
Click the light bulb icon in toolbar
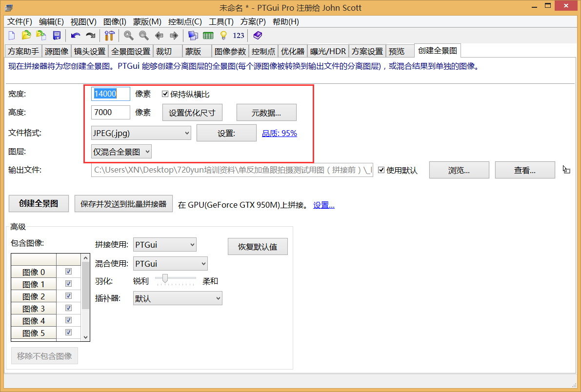223,35
